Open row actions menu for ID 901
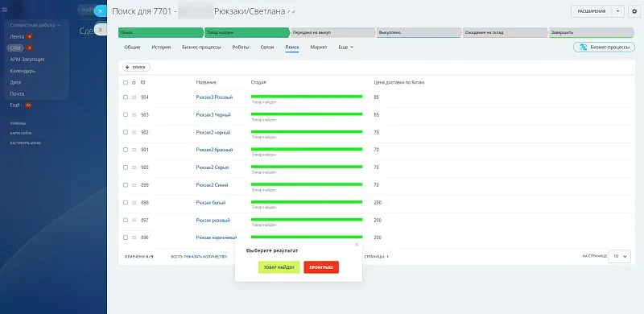Image resolution: width=644 pixels, height=314 pixels. point(134,150)
